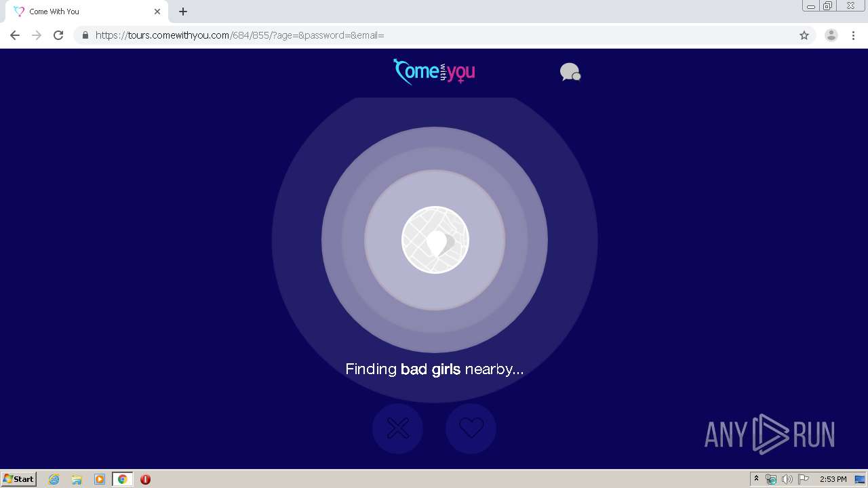Open the volume speaker tray icon
The height and width of the screenshot is (488, 868).
(x=787, y=479)
